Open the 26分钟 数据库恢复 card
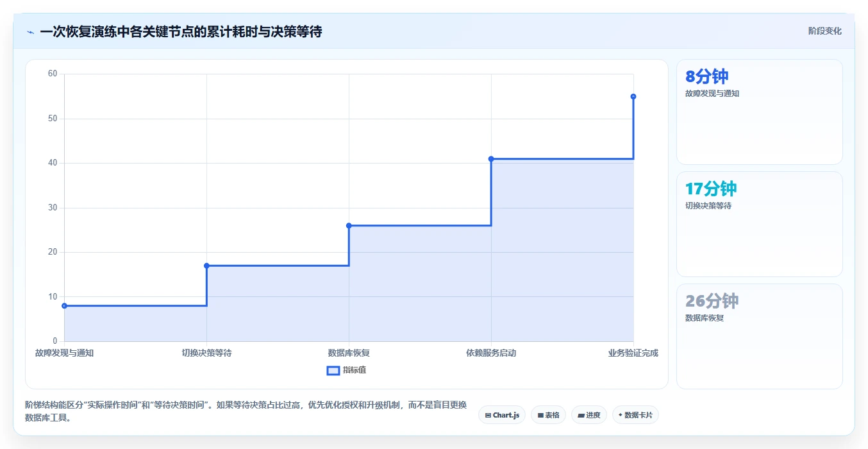868x449 pixels. [760, 336]
